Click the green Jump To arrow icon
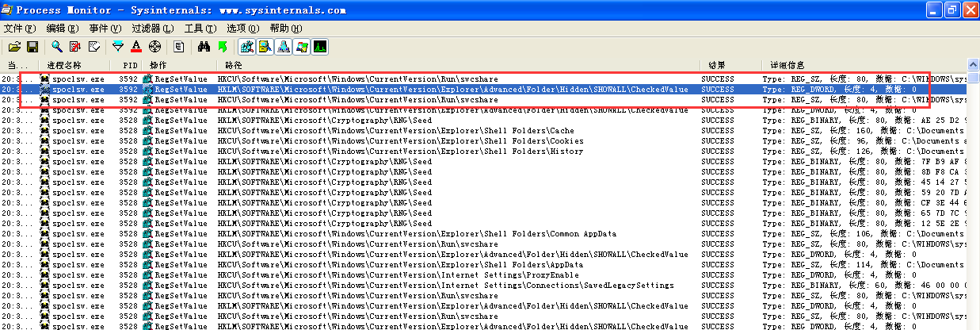 222,47
